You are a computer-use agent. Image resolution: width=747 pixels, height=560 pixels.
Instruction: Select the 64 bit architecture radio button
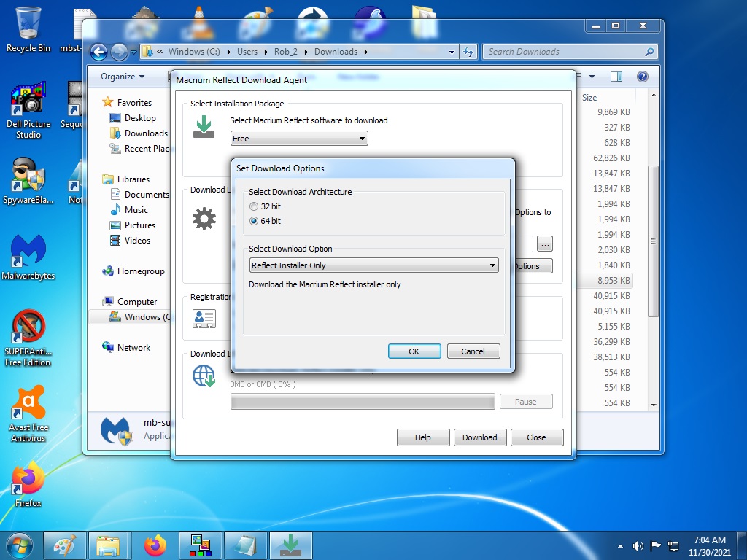click(x=254, y=221)
